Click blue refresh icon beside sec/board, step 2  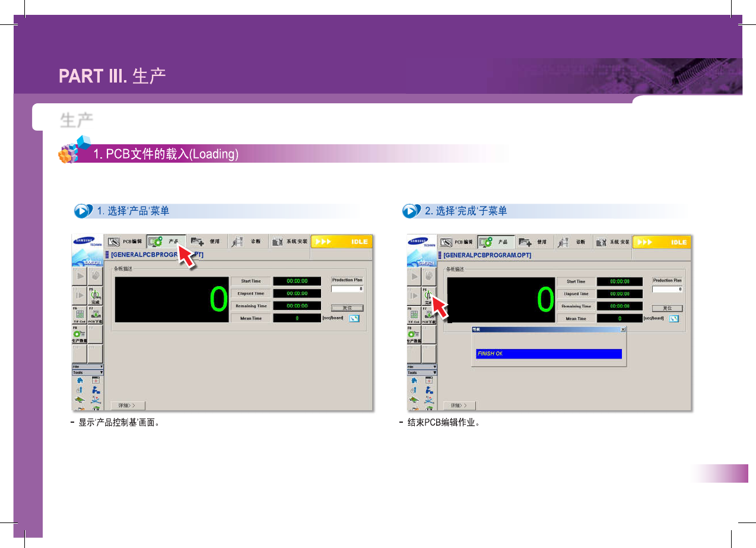tap(674, 319)
